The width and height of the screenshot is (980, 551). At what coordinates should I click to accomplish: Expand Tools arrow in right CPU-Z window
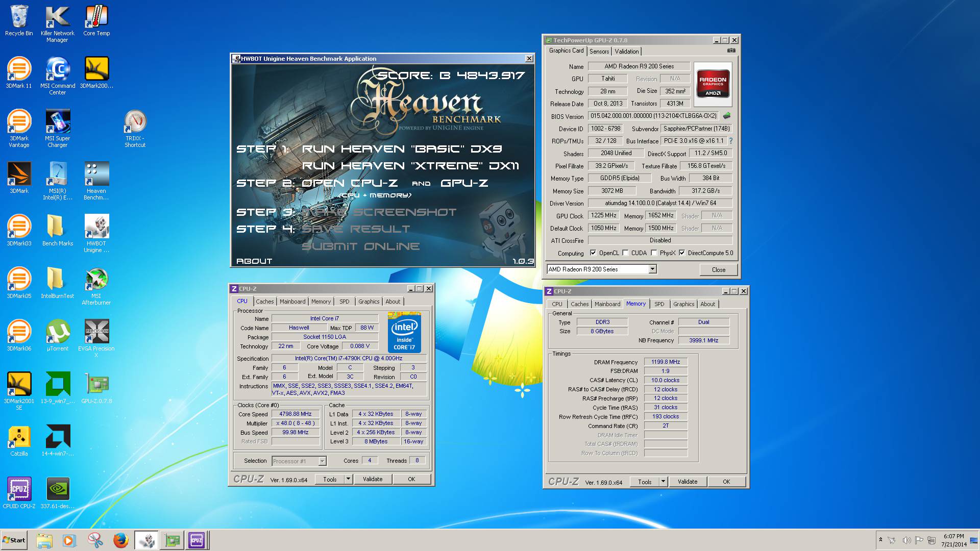pos(663,482)
